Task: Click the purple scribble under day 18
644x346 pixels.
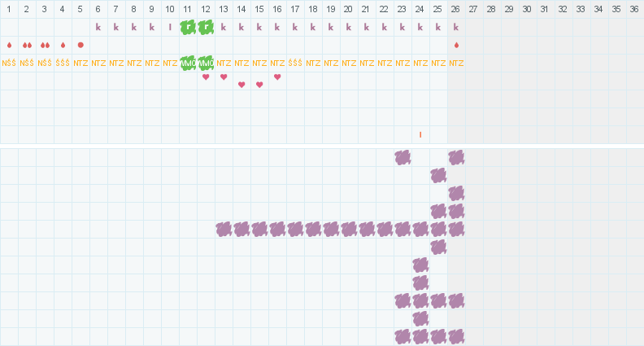Action: [x=313, y=229]
